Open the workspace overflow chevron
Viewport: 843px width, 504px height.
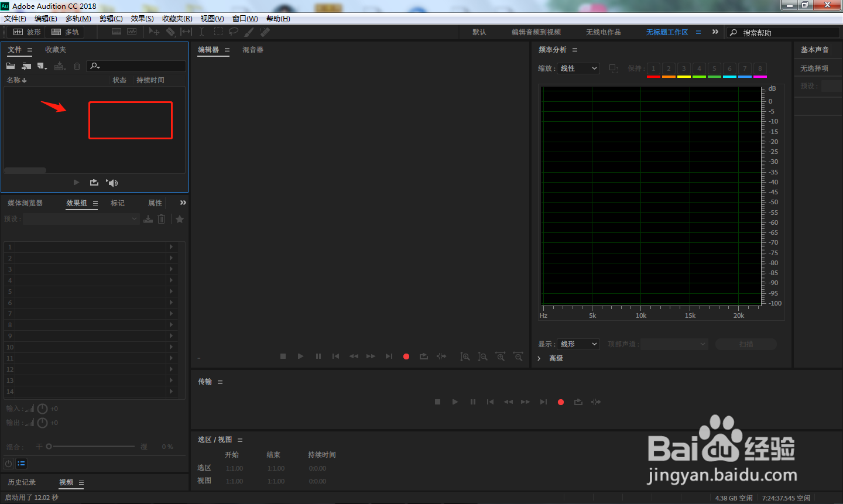[715, 32]
